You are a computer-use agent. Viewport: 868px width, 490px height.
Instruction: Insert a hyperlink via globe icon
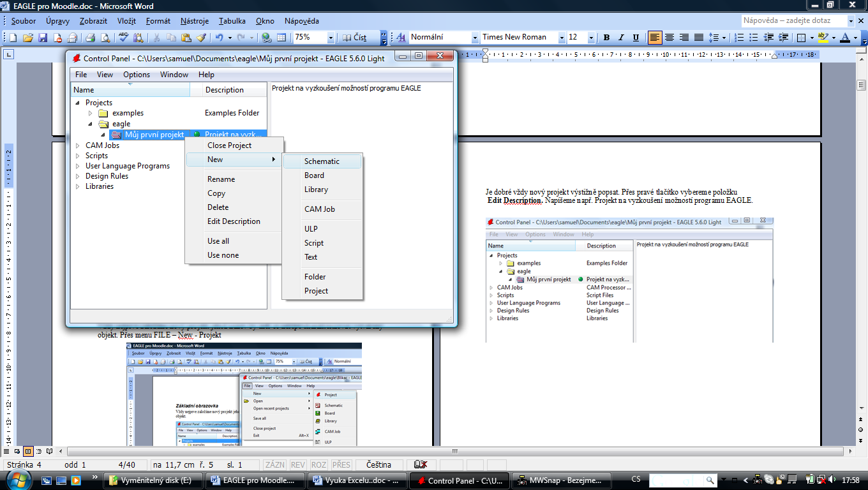point(266,38)
